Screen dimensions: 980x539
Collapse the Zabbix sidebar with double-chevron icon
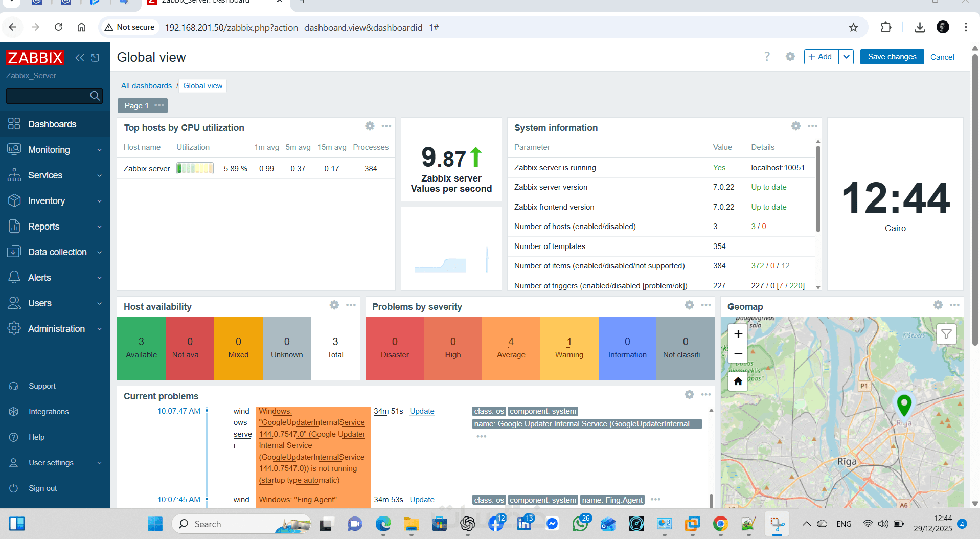pos(79,57)
